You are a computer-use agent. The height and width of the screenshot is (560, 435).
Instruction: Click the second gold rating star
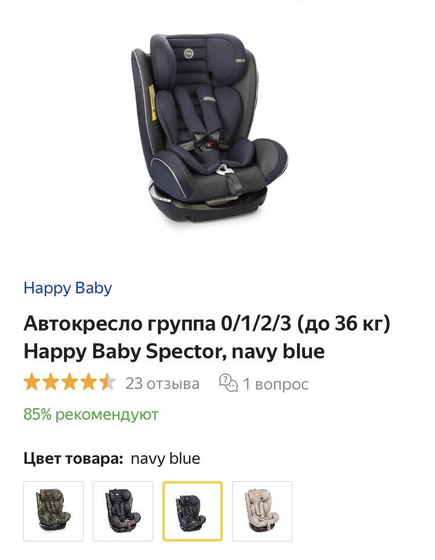(51, 382)
